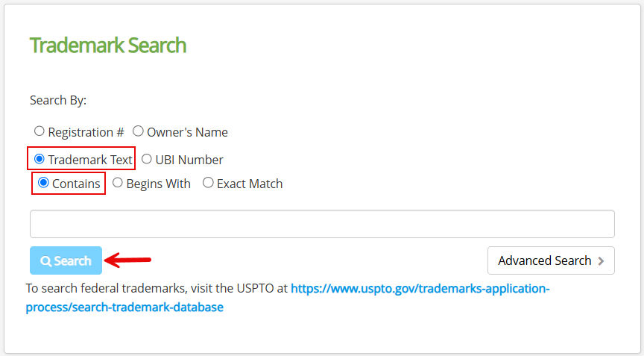The height and width of the screenshot is (356, 644).
Task: Pick the UBI Number radio button
Action: (x=147, y=159)
